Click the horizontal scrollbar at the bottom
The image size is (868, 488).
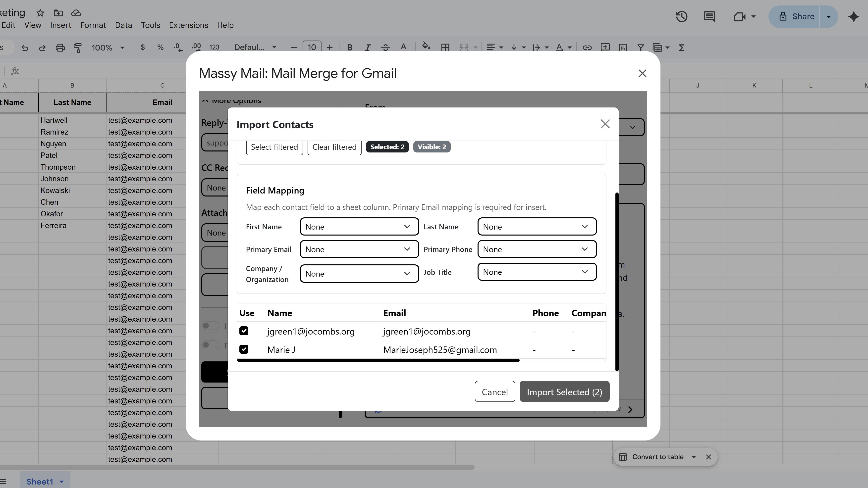[x=236, y=467]
